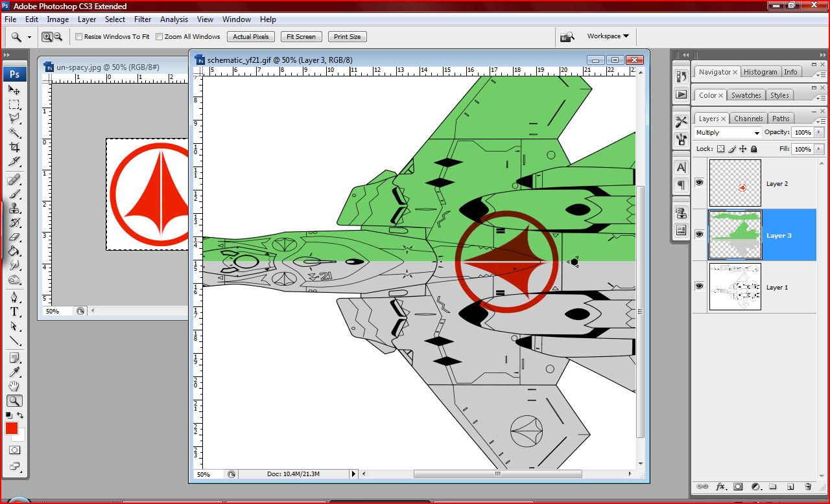This screenshot has height=504, width=830.
Task: Select the Horizontal Type tool
Action: [14, 312]
